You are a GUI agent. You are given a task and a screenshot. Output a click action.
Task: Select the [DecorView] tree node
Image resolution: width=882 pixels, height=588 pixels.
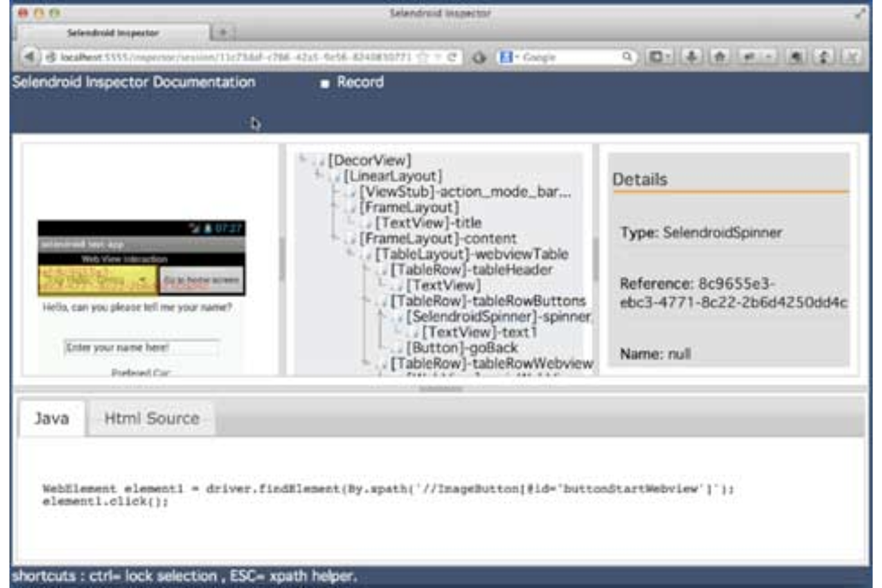[x=369, y=160]
